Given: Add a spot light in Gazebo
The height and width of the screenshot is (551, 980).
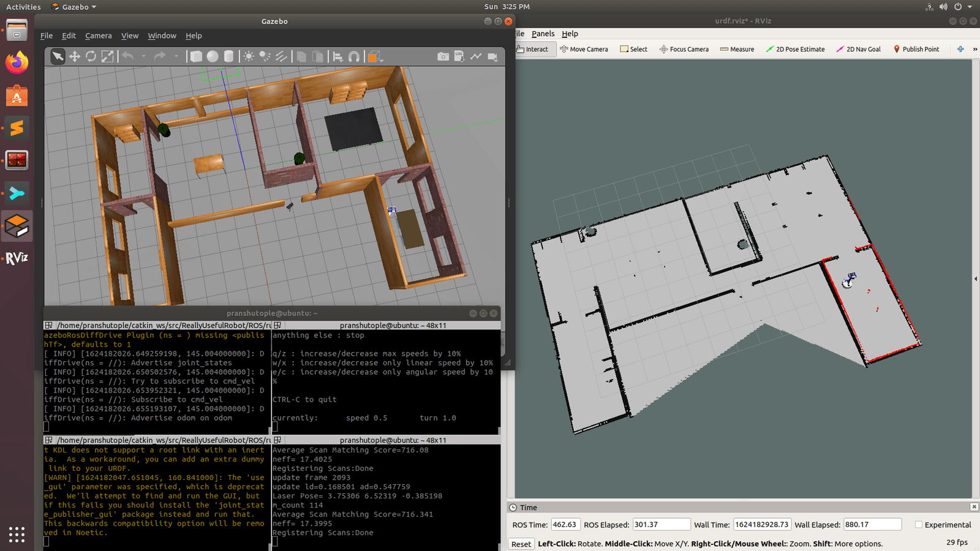Looking at the screenshot, I should coord(265,56).
